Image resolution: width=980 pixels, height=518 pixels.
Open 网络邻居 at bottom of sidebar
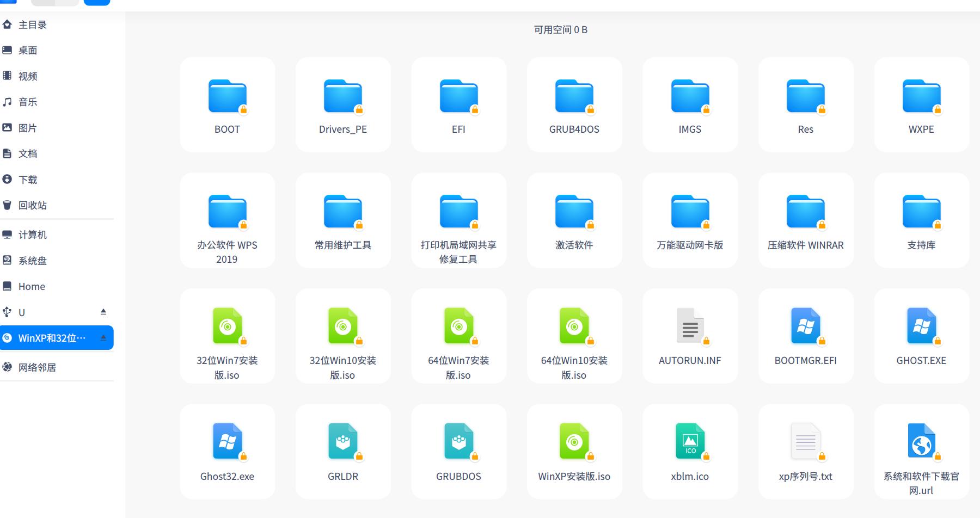coord(37,367)
